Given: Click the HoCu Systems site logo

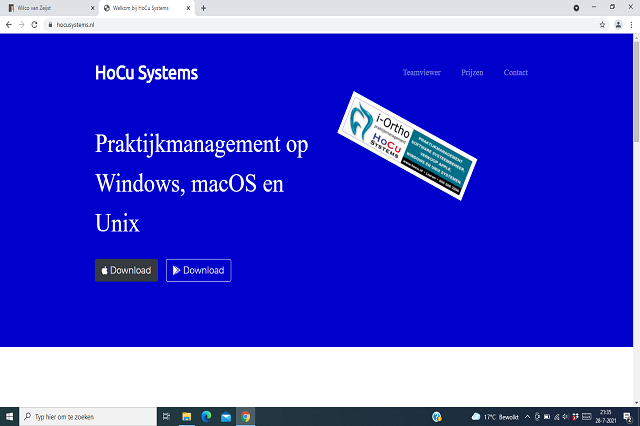Looking at the screenshot, I should (x=147, y=73).
